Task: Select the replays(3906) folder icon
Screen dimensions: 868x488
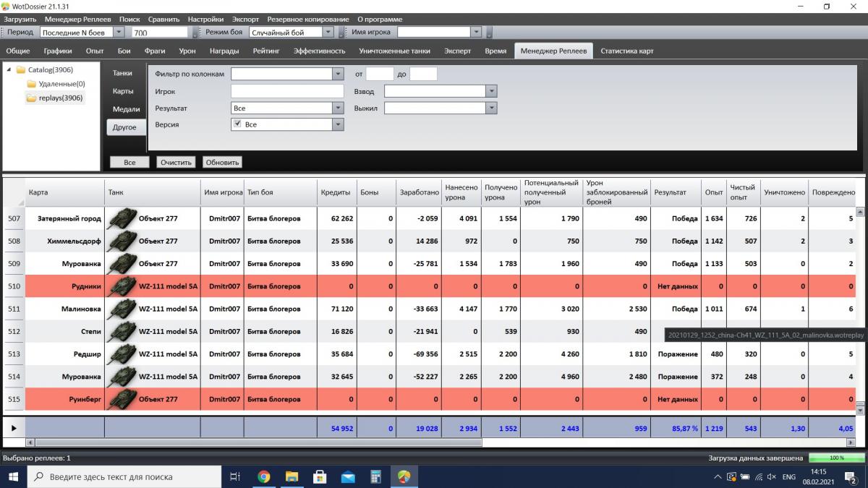Action: point(32,98)
